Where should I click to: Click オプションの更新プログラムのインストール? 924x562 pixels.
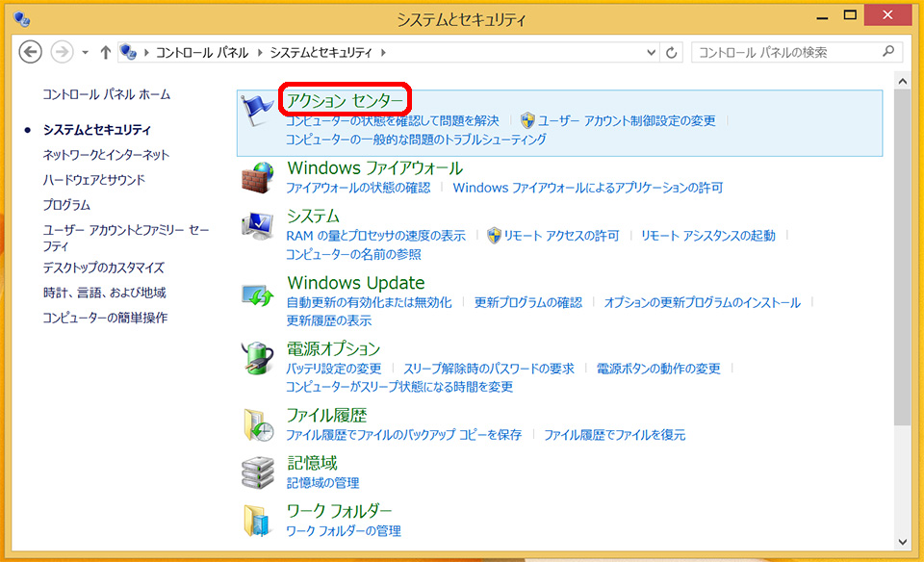coord(703,303)
